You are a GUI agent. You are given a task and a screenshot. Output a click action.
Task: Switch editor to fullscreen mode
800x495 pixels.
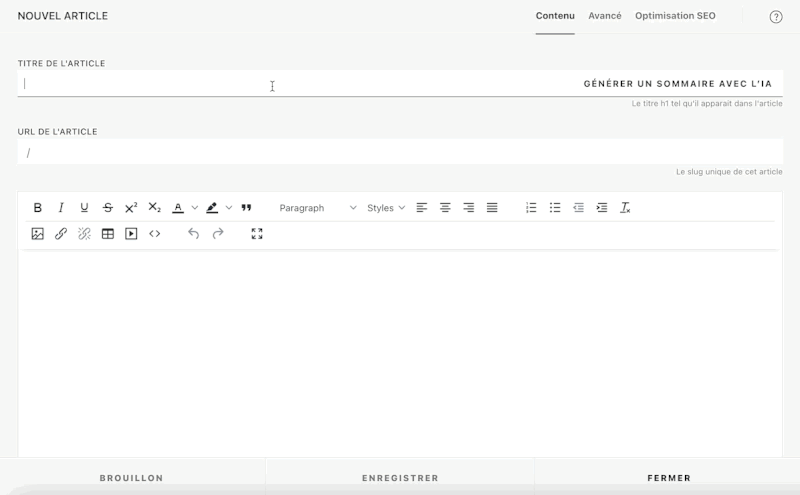[x=257, y=234]
